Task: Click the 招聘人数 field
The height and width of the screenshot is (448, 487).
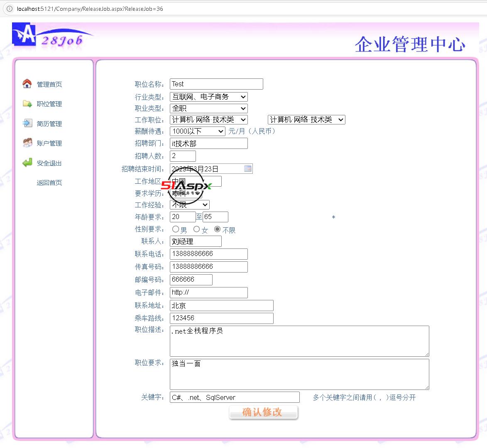Action: [183, 156]
